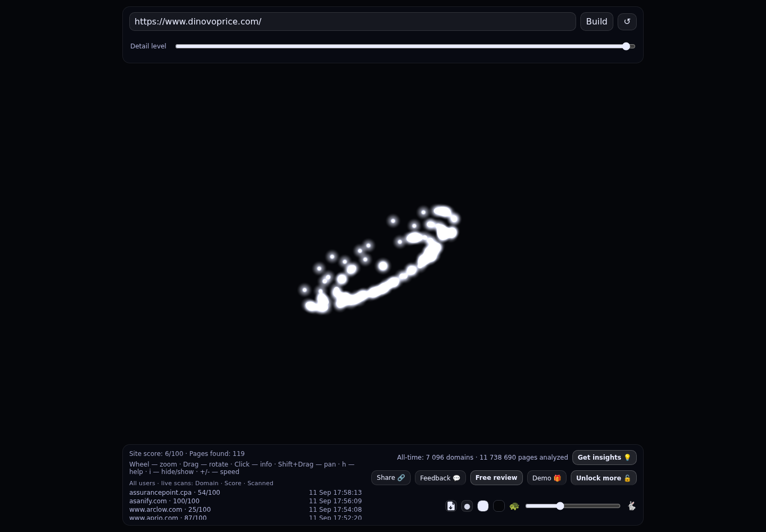
Task: Click the turtle slow speed icon
Action: point(514,506)
